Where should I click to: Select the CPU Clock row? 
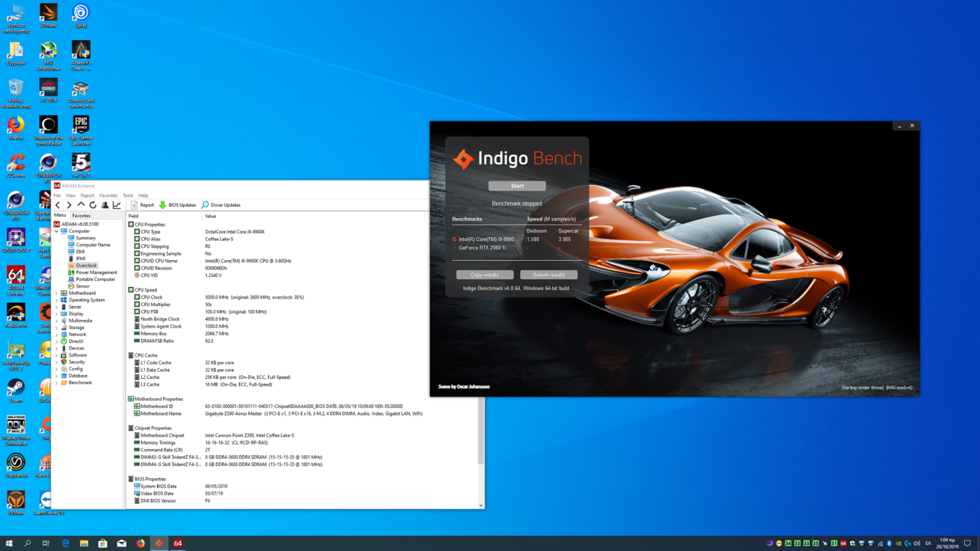click(302, 297)
